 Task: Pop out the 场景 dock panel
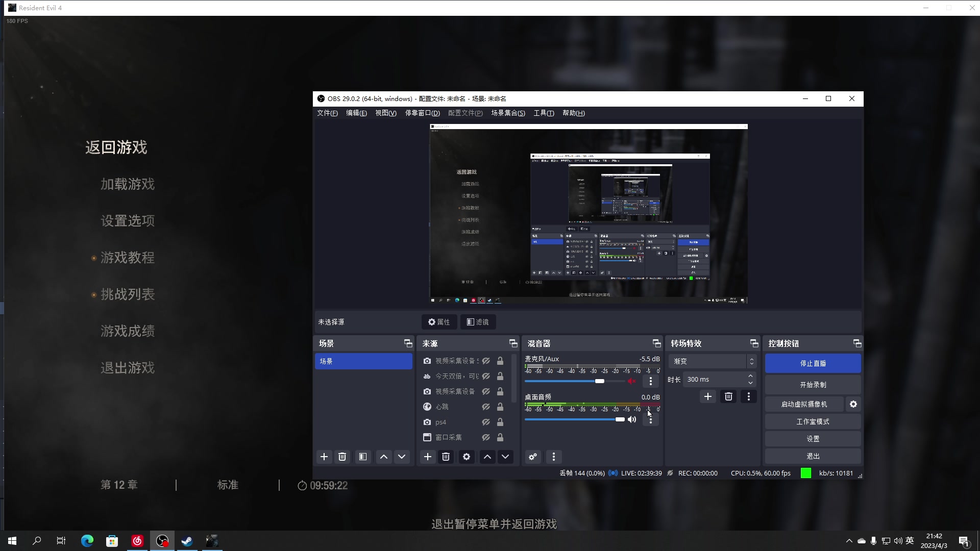click(408, 343)
